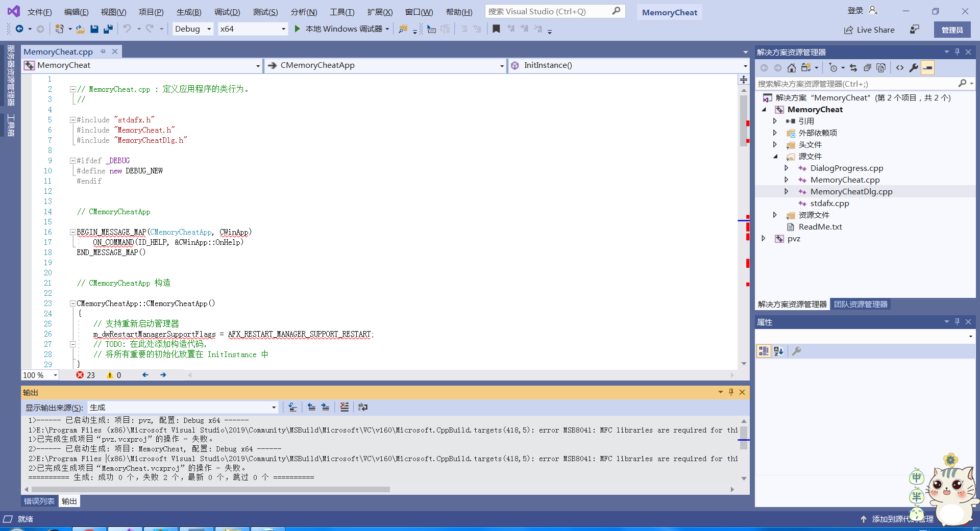Viewport: 980px width, 531px height.
Task: Click the editor vertical scrollbar thumb
Action: [x=744, y=120]
